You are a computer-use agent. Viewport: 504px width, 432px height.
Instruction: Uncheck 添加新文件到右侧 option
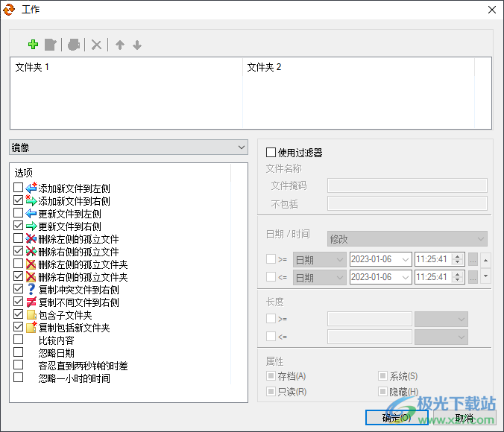coord(19,200)
